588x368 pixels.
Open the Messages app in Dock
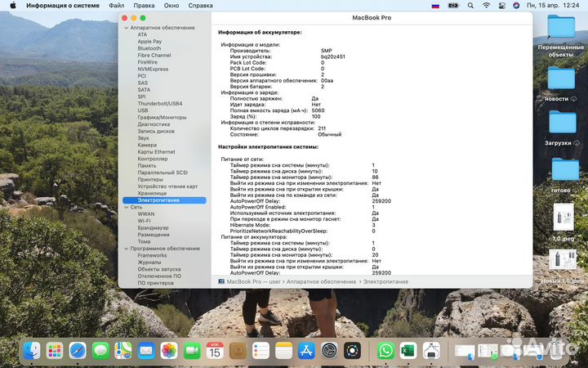click(100, 351)
